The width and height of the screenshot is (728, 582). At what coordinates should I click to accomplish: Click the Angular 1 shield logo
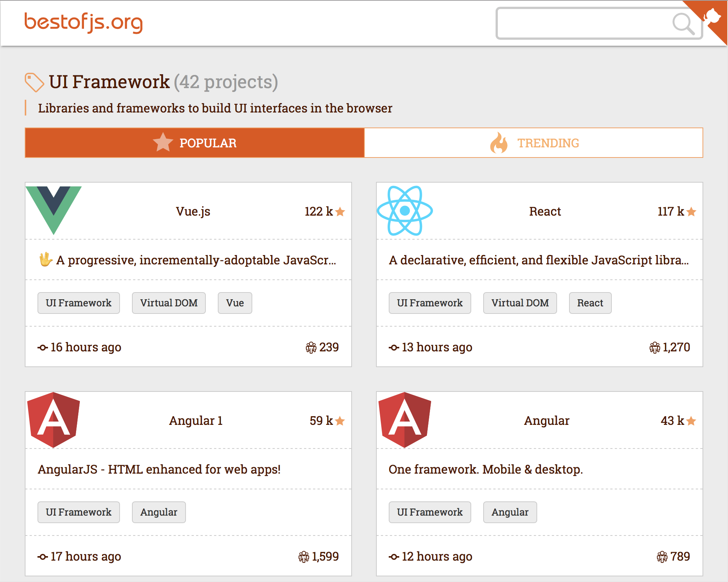54,420
